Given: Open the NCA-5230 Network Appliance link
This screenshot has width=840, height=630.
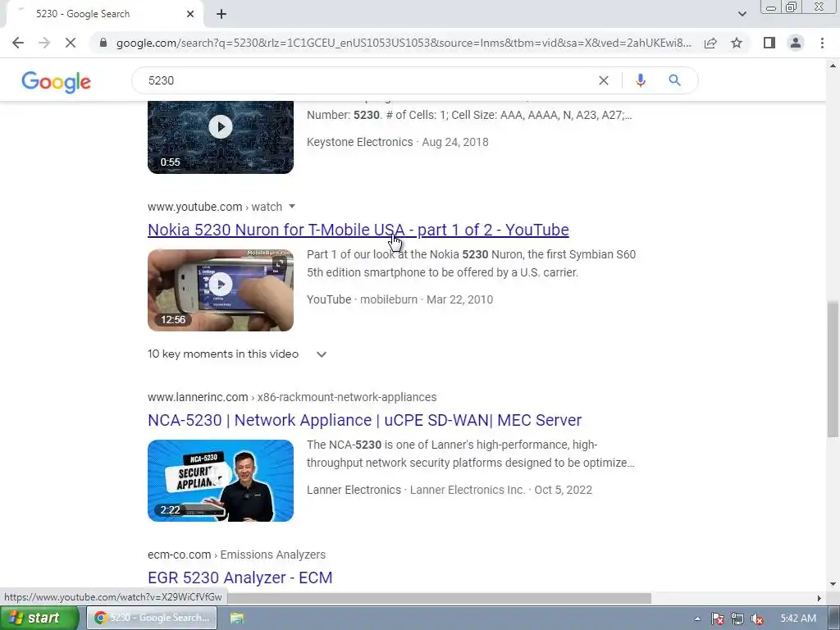Looking at the screenshot, I should (x=364, y=420).
